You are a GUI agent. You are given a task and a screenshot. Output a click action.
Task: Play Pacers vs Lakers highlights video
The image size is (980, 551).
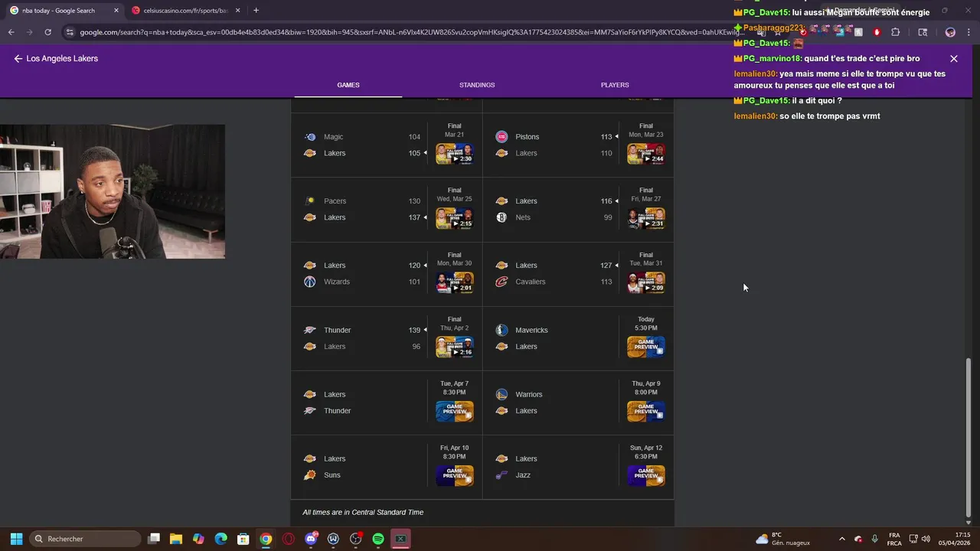click(455, 218)
